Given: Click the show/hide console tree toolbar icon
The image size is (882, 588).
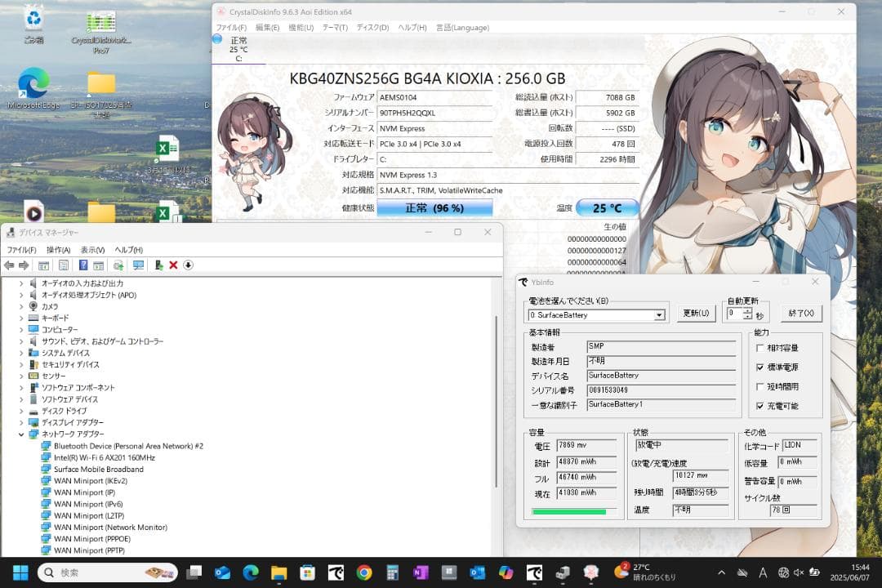Looking at the screenshot, I should [43, 265].
